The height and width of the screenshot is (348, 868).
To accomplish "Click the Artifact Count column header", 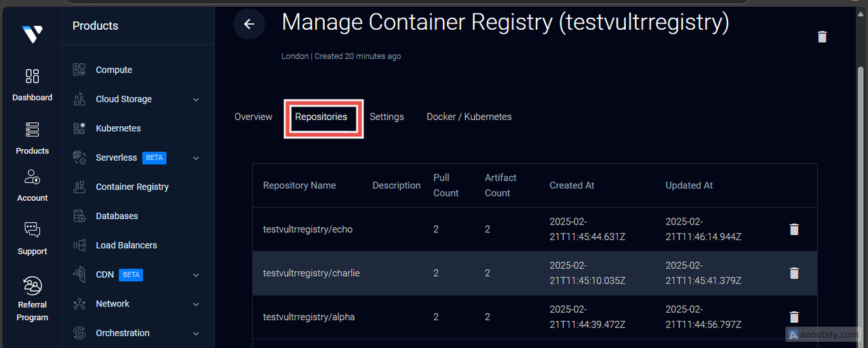I will [500, 185].
